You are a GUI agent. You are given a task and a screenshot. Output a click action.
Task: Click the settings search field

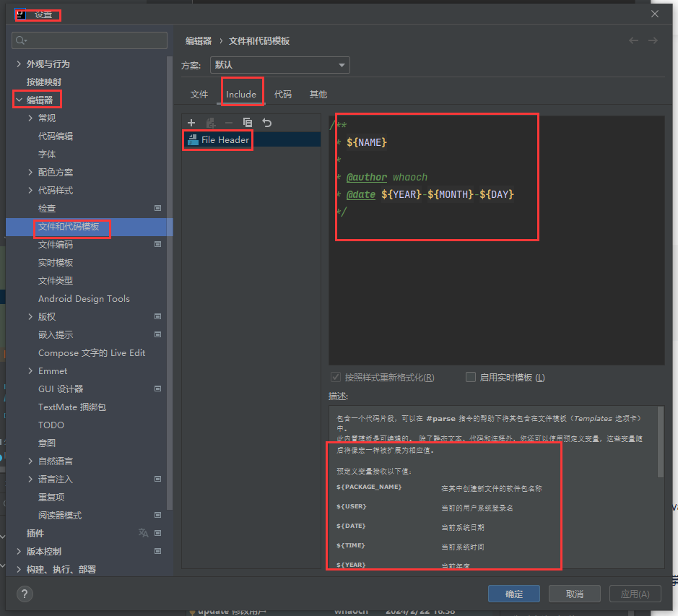pyautogui.click(x=90, y=40)
